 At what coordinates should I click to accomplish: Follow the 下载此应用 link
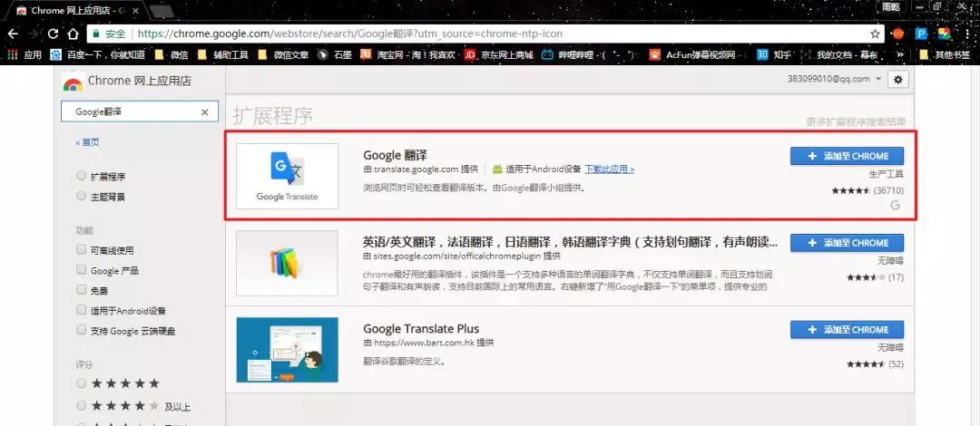610,169
